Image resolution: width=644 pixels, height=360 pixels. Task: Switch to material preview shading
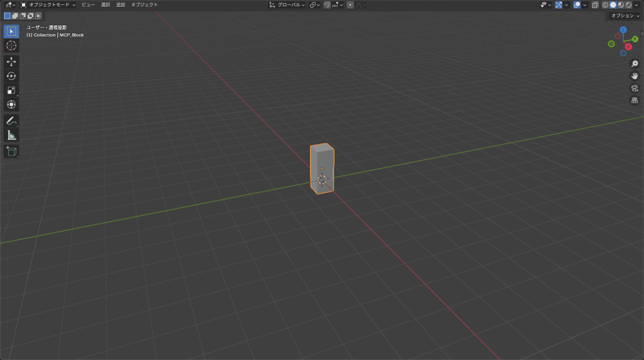click(x=621, y=5)
